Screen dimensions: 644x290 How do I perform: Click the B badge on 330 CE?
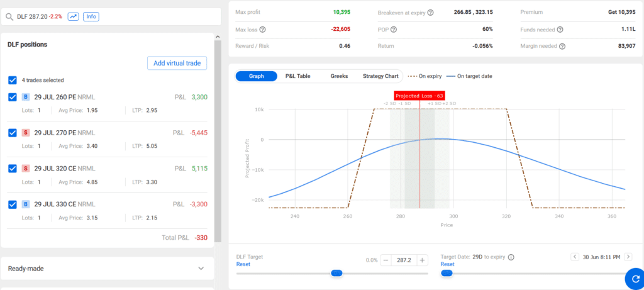point(25,204)
